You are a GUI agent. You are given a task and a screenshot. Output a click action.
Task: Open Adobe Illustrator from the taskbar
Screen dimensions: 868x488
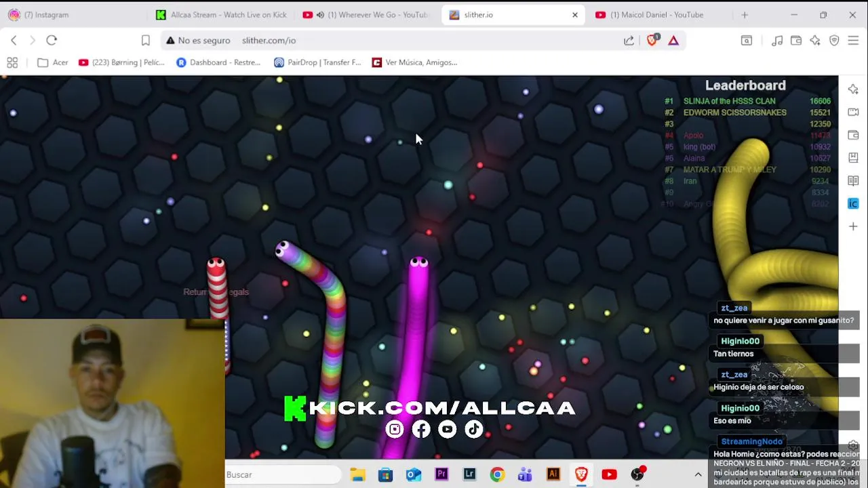pyautogui.click(x=553, y=474)
